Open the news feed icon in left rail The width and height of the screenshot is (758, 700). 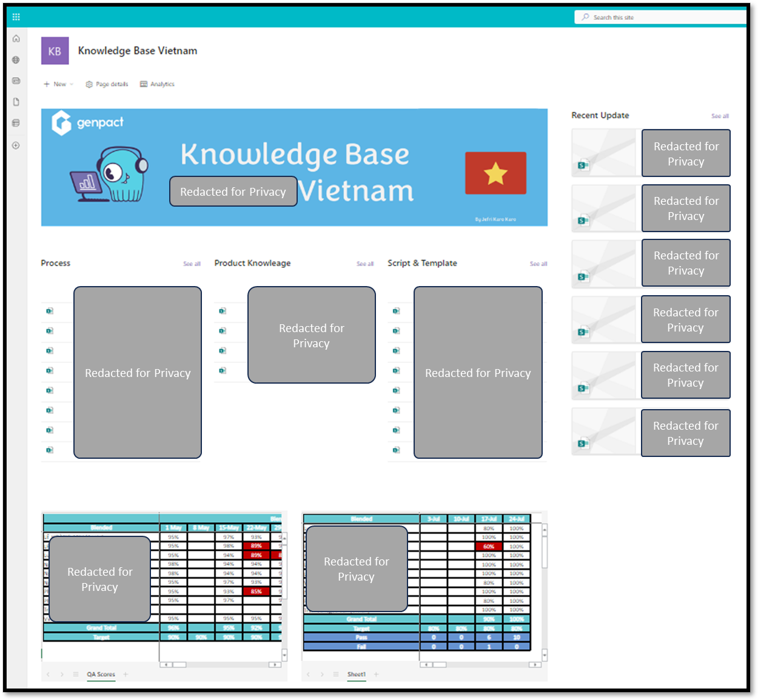coord(16,81)
